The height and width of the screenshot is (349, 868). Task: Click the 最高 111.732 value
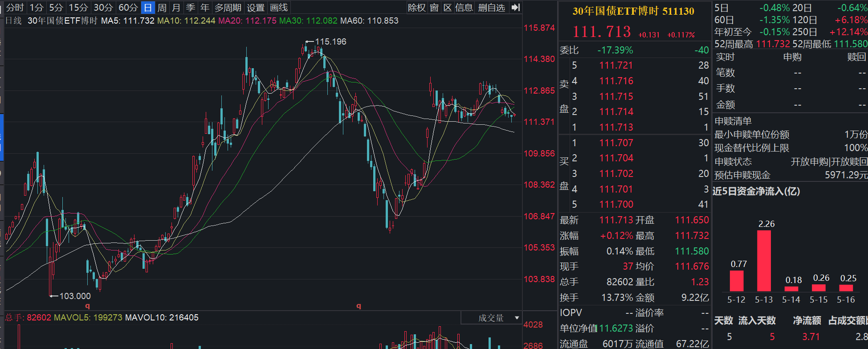[x=692, y=236]
